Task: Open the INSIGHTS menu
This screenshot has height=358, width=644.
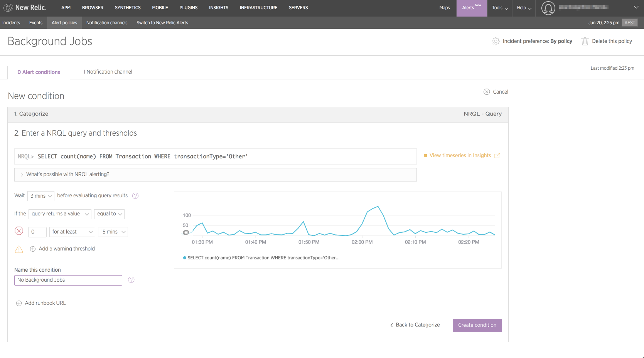Action: [x=219, y=8]
